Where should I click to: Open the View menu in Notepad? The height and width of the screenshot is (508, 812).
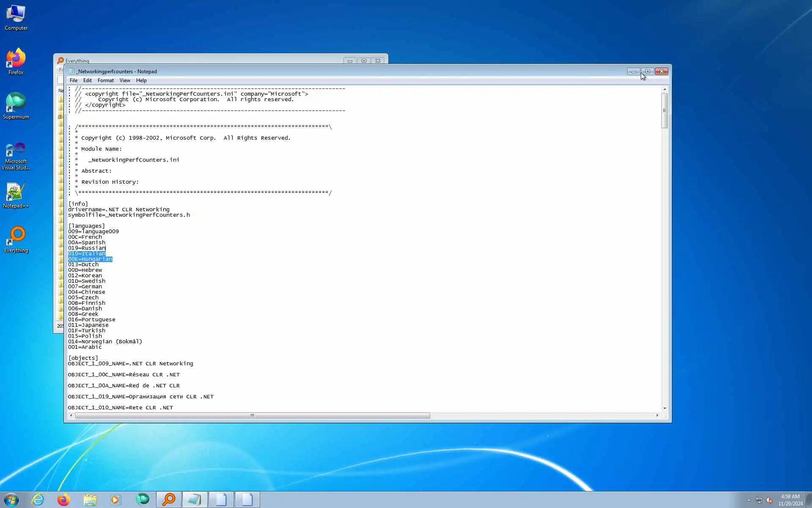pos(125,80)
